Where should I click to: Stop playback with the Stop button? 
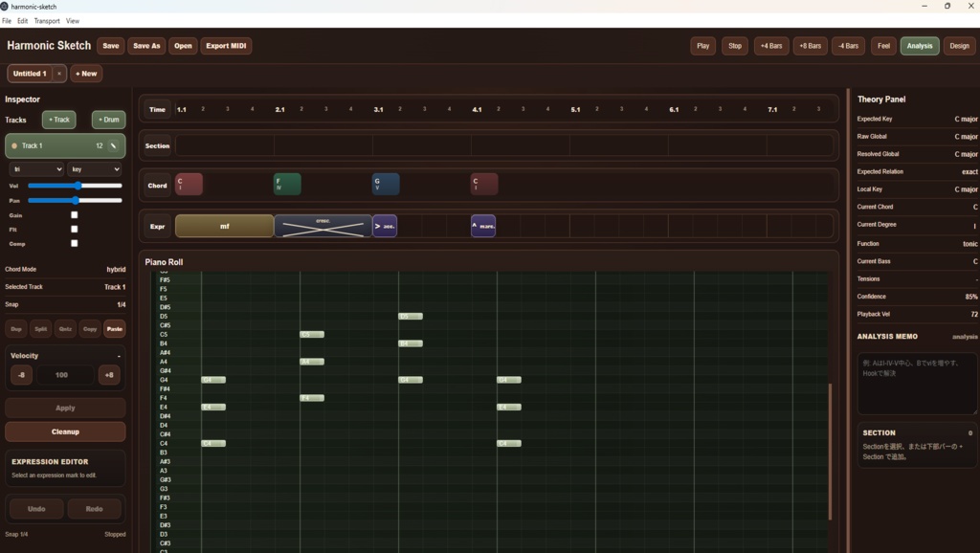click(735, 46)
